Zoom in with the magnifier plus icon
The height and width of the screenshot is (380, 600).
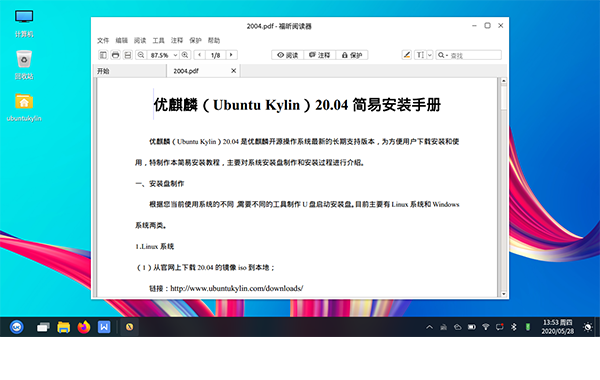pyautogui.click(x=185, y=55)
